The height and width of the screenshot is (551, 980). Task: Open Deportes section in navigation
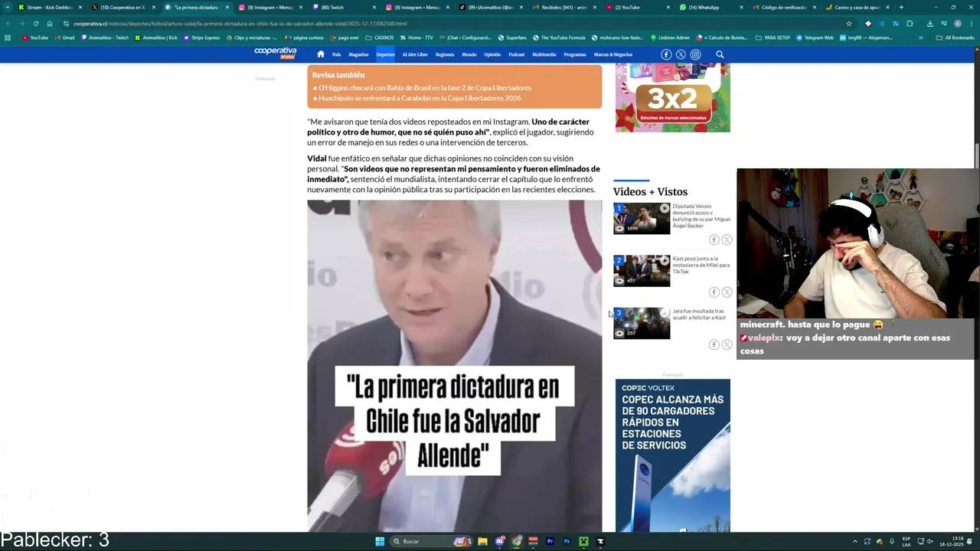pos(385,54)
